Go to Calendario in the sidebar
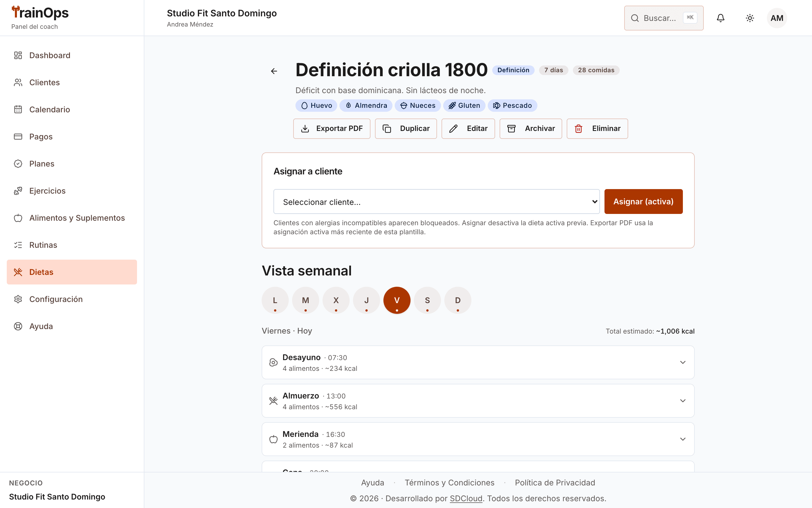Viewport: 812px width, 508px height. 72,110
